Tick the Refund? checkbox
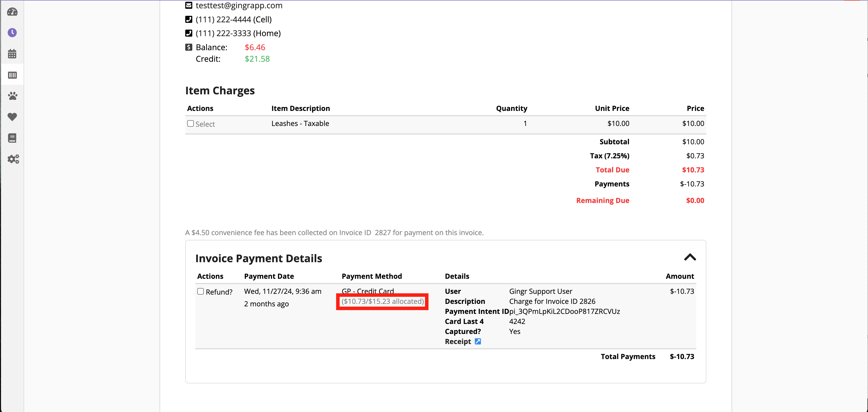 (201, 291)
